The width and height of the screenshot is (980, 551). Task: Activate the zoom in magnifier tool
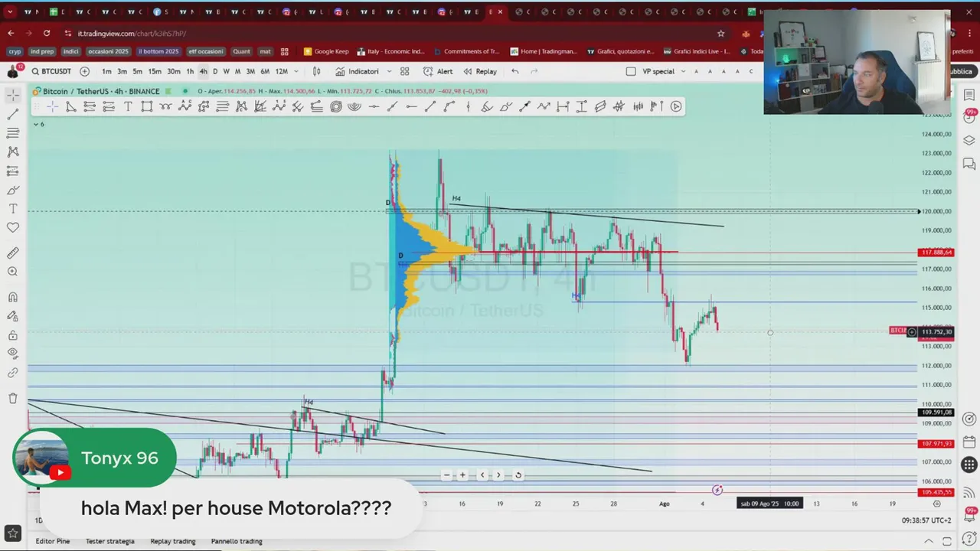pos(13,272)
